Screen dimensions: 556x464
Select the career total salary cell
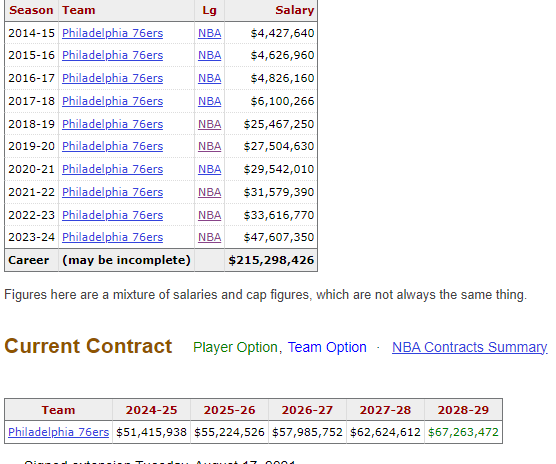(x=271, y=260)
